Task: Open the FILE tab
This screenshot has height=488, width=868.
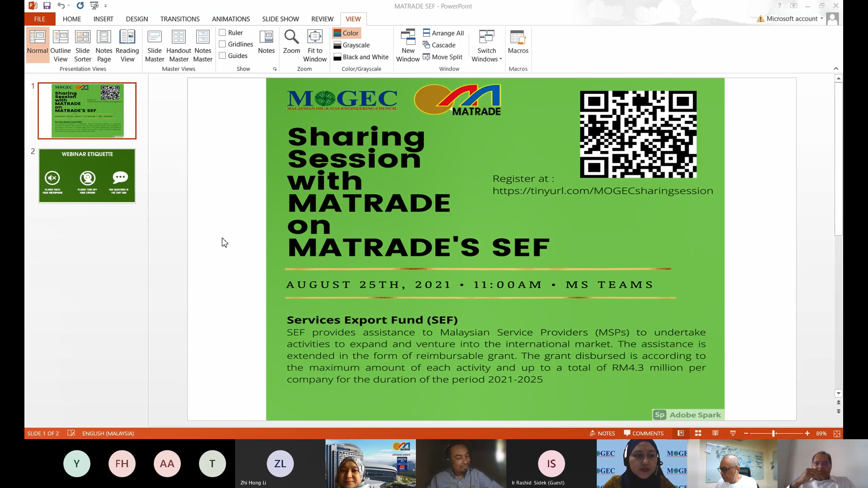Action: click(40, 19)
